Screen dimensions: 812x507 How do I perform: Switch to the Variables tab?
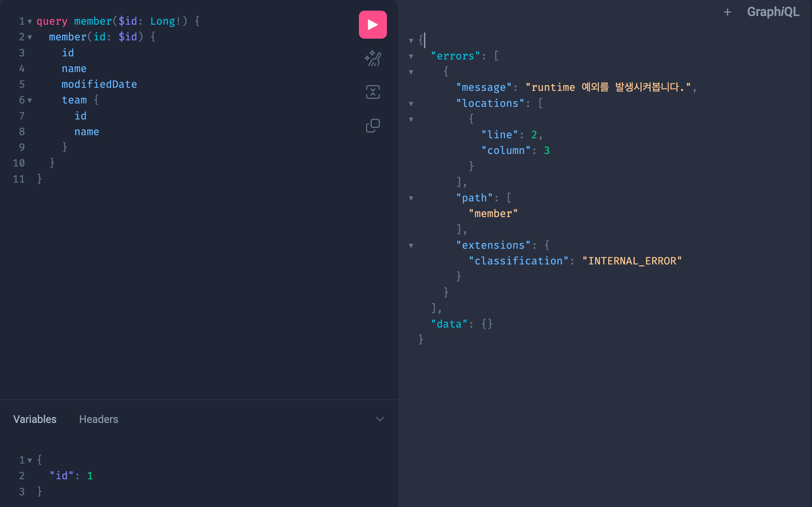(35, 419)
